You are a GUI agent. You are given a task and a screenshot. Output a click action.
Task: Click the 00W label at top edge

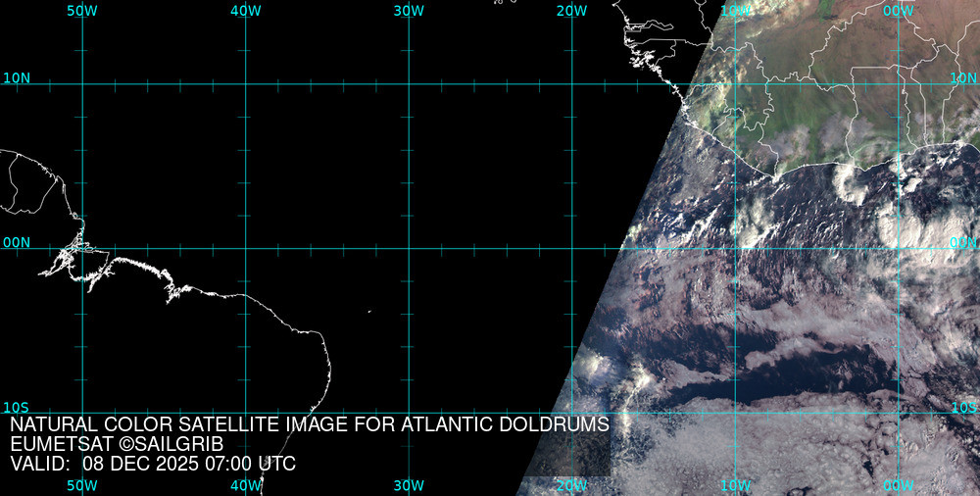[899, 10]
